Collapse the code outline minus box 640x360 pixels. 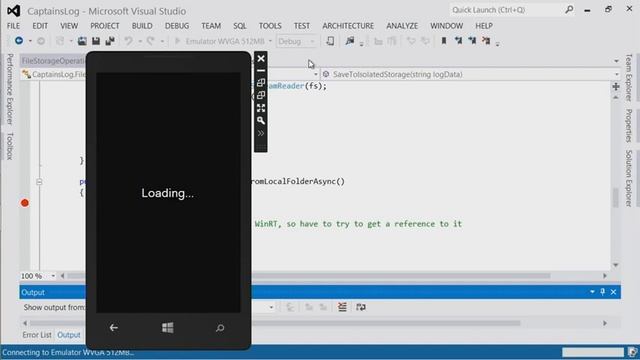point(39,182)
